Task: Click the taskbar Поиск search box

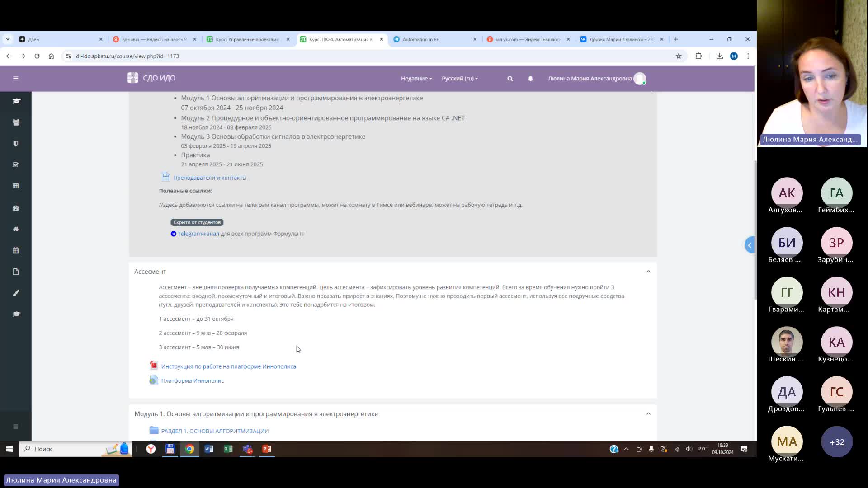Action: point(75,449)
